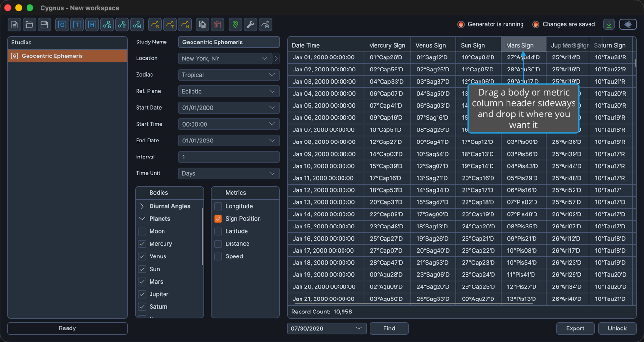Click the green download arrow icon
This screenshot has height=342, width=644.
click(x=609, y=24)
